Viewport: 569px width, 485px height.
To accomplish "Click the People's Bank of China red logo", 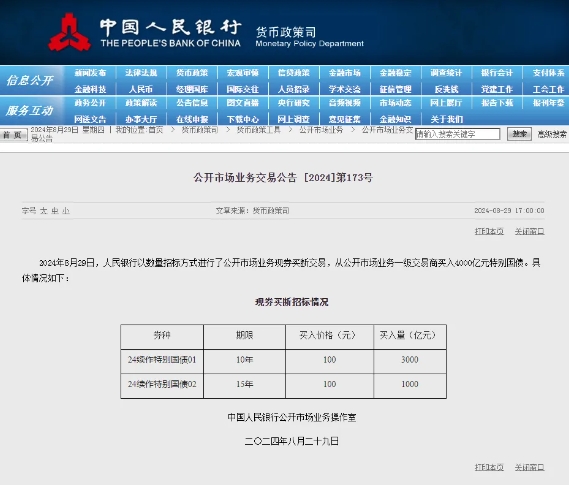I will [x=69, y=33].
